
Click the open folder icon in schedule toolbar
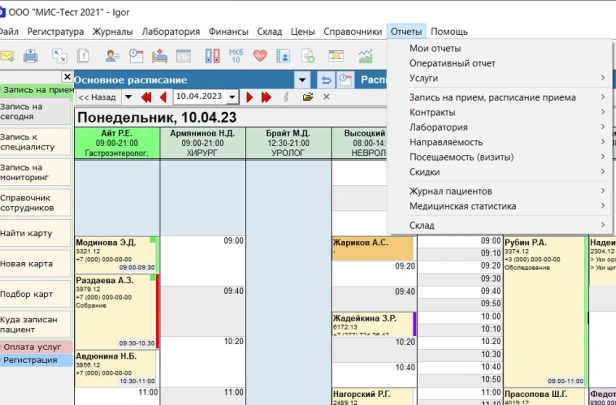click(308, 97)
